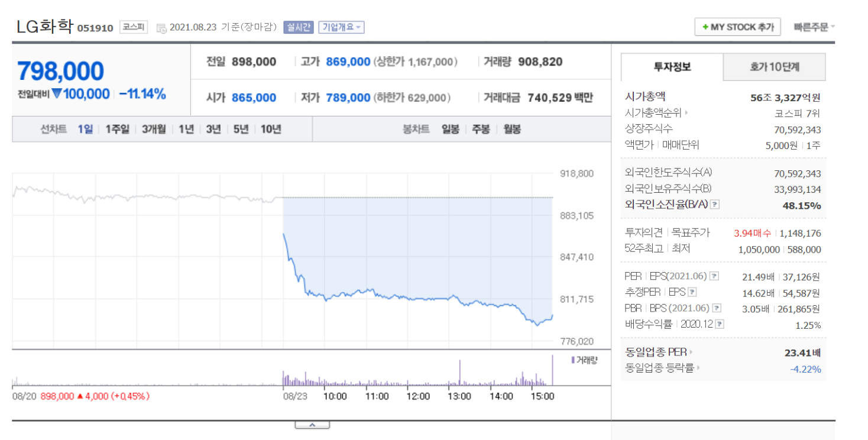Image resolution: width=868 pixels, height=440 pixels.
Task: Switch to the 일봉 candlestick chart
Action: [450, 129]
